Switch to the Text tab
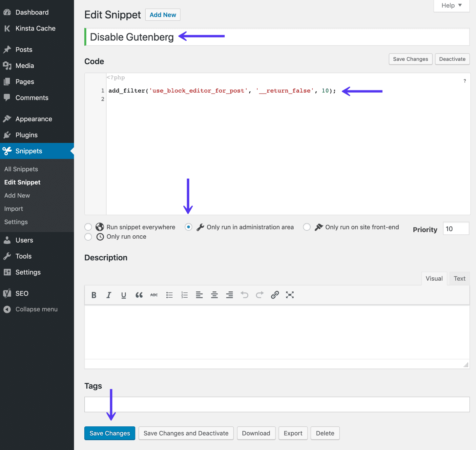 click(x=459, y=278)
